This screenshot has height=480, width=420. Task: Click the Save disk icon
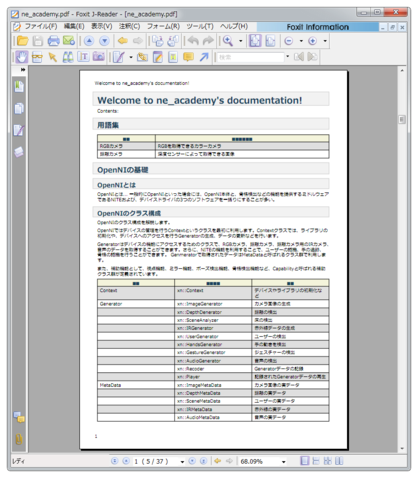click(x=38, y=41)
